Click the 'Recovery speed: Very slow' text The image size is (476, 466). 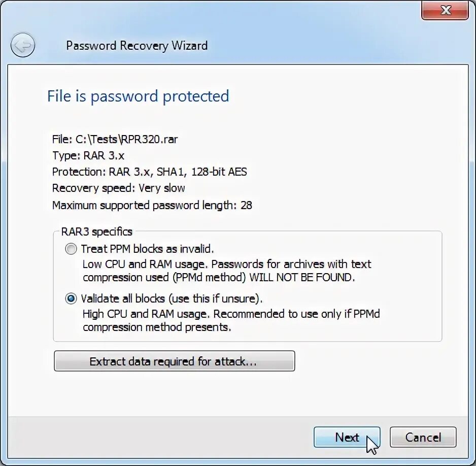(x=118, y=188)
